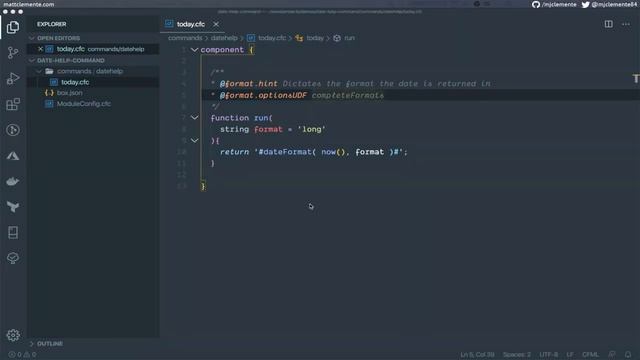Click the bird-shaped activity bar icon
Viewport: 640px width, 360px height.
[x=13, y=207]
